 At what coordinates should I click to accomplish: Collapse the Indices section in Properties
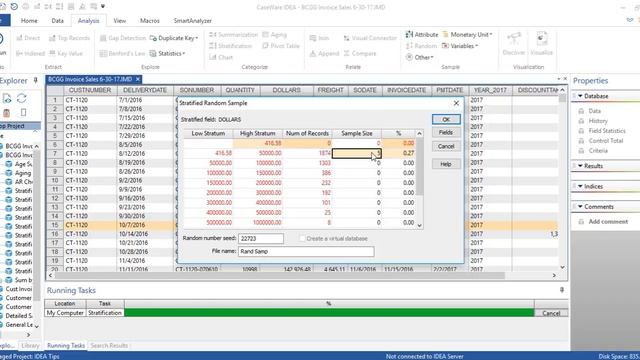point(580,187)
